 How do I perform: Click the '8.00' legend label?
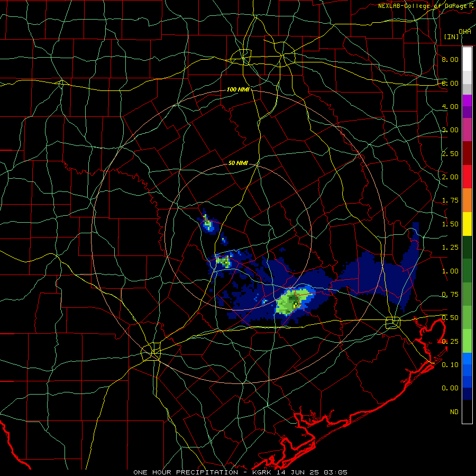450,59
